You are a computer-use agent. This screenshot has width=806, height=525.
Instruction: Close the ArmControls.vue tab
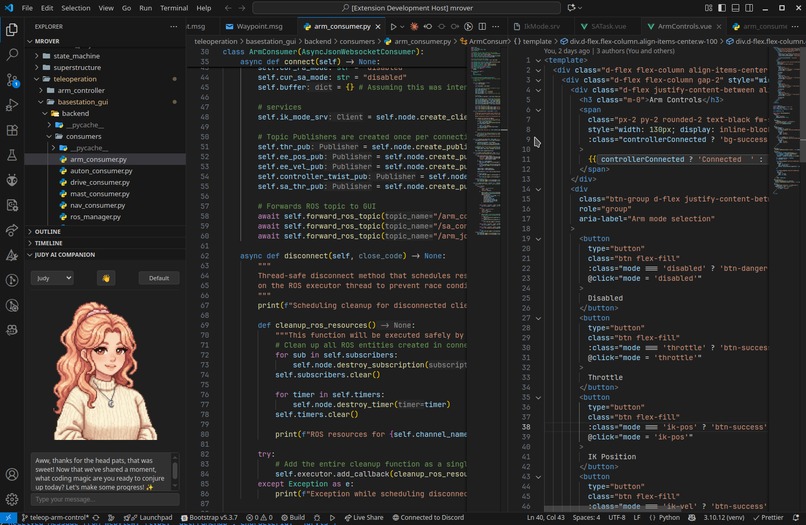pyautogui.click(x=719, y=26)
